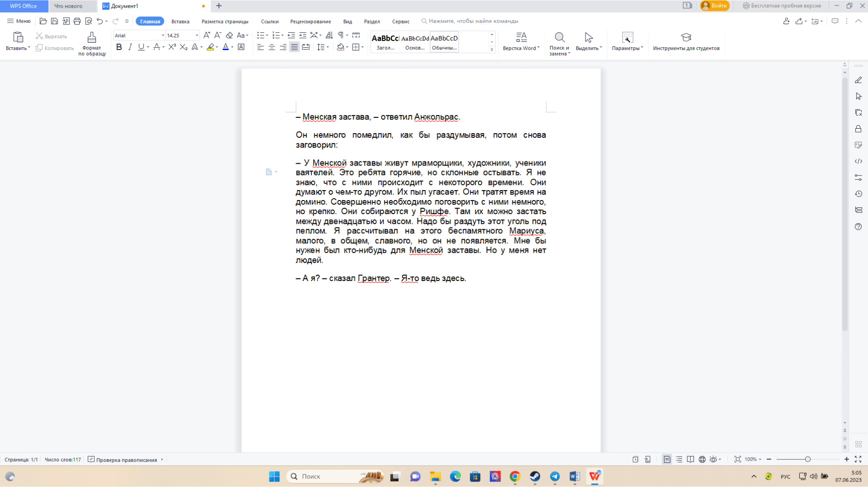868x487 pixels.
Task: Click the clear formatting eraser icon
Action: tap(229, 35)
